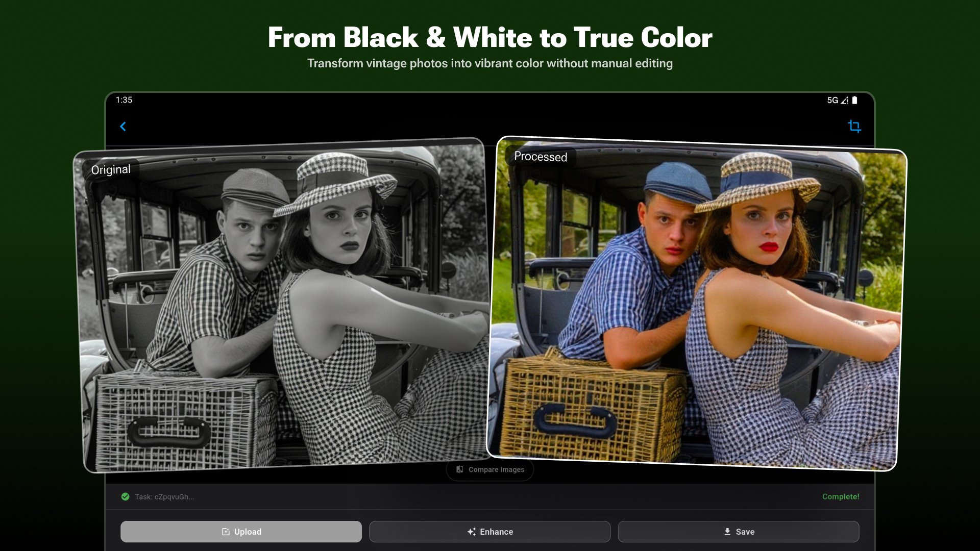980x551 pixels.
Task: Select the Original black-and-white photo
Action: pyautogui.click(x=283, y=306)
